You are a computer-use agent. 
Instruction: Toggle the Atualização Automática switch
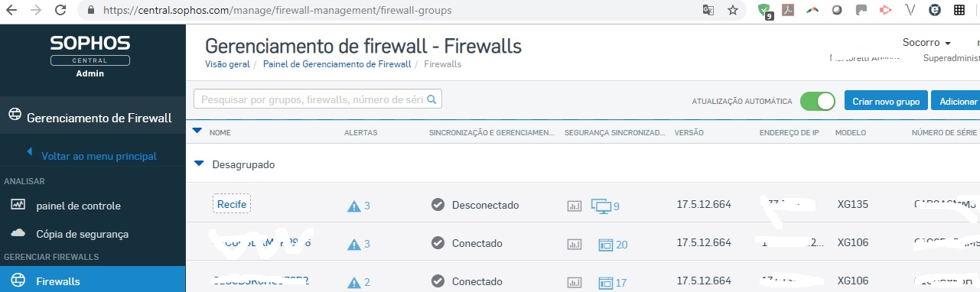(818, 101)
